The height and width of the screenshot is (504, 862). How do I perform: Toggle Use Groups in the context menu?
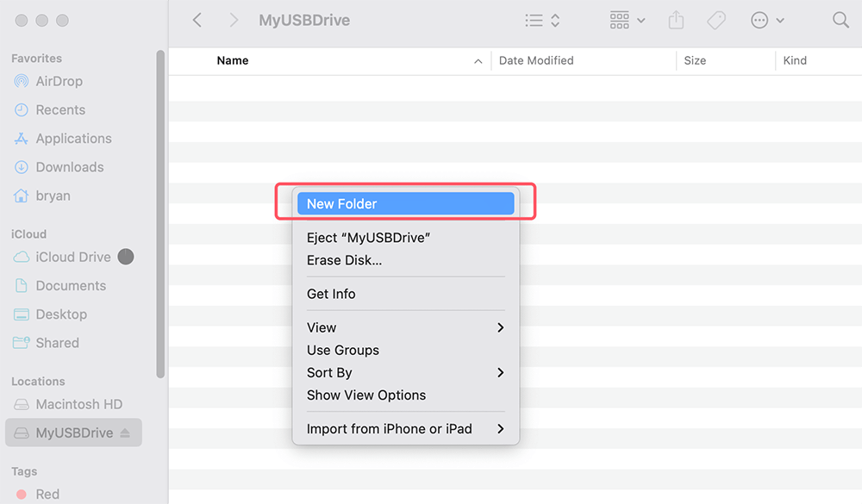[342, 350]
